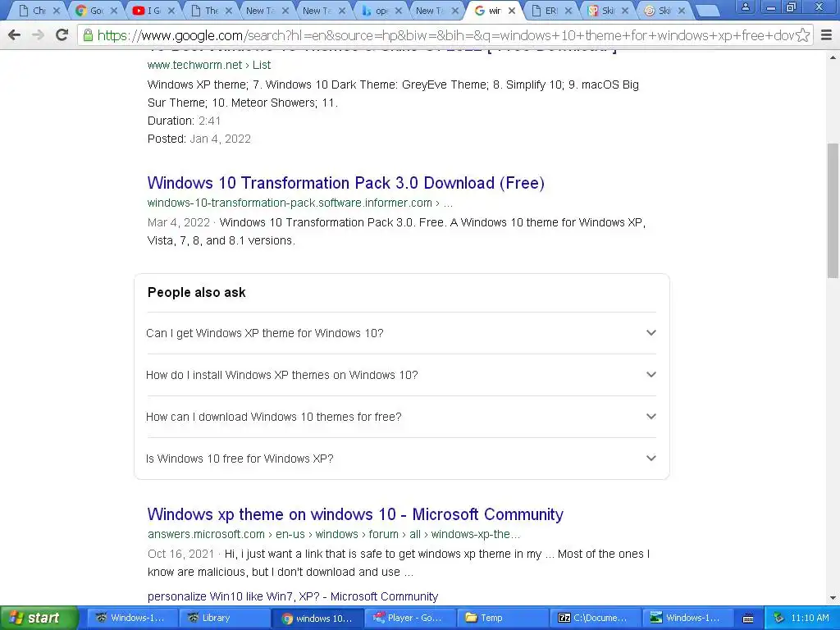This screenshot has height=630, width=840.
Task: Click the 'Oct 16, 2021' result date
Action: 180,554
